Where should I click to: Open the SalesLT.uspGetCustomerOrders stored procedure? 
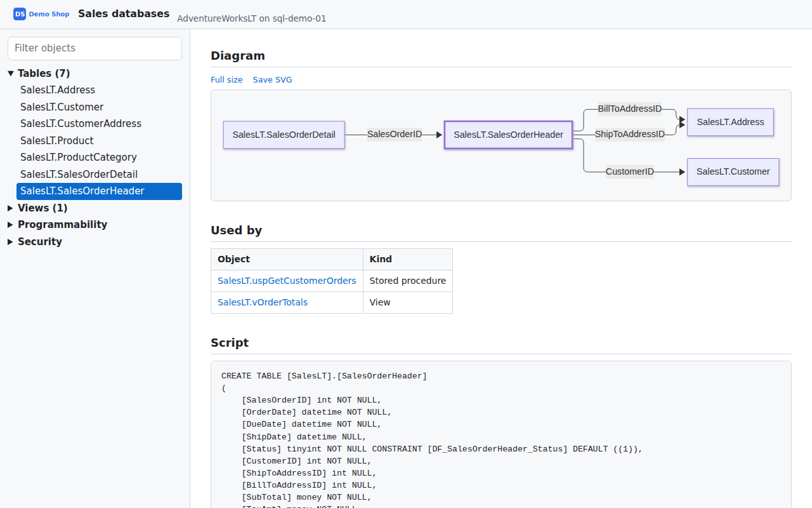[287, 281]
